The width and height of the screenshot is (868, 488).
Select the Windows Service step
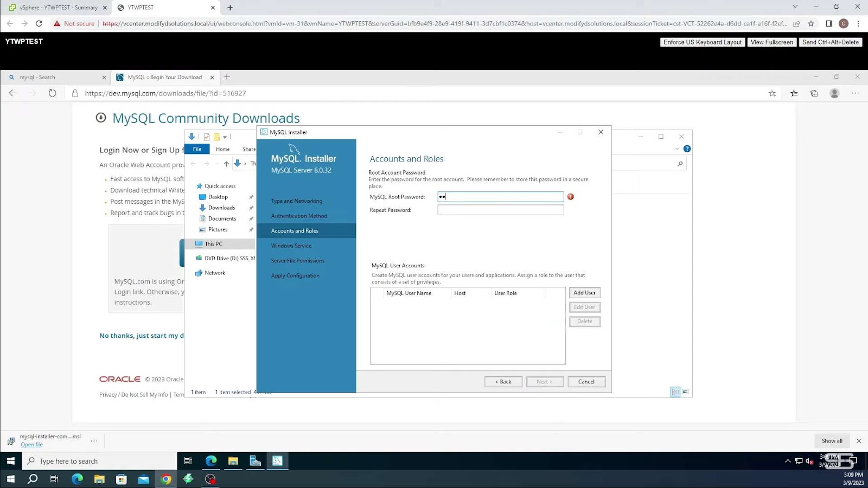point(291,246)
